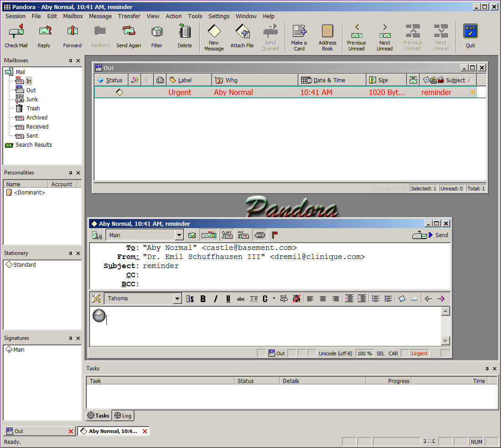Go to Next Unread message

click(x=385, y=36)
